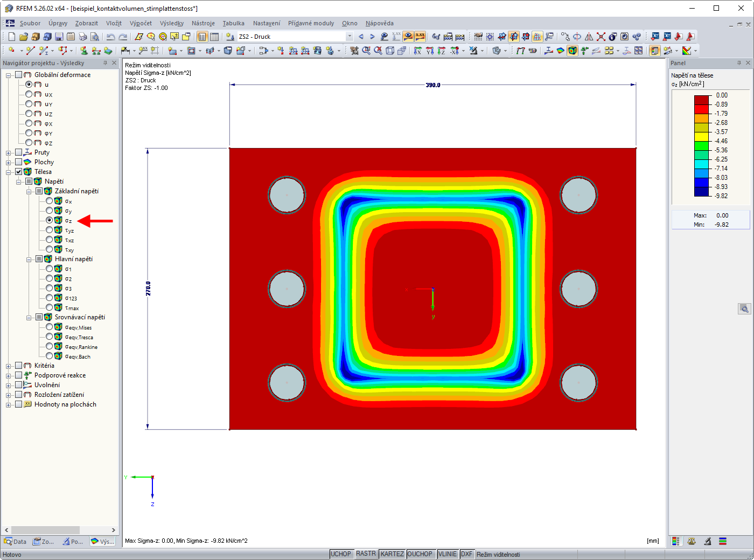Show view in Y direction

pos(430,51)
